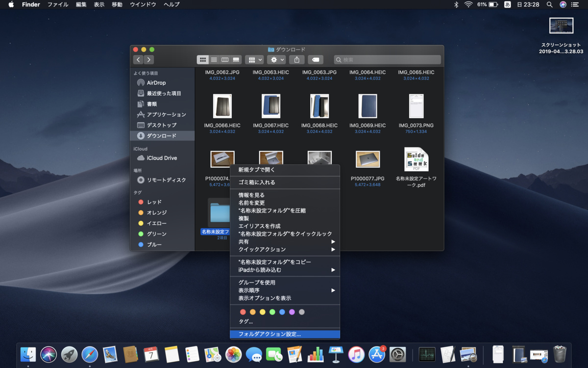Image resolution: width=588 pixels, height=368 pixels.
Task: Select the レッド tag in sidebar
Action: tap(162, 202)
